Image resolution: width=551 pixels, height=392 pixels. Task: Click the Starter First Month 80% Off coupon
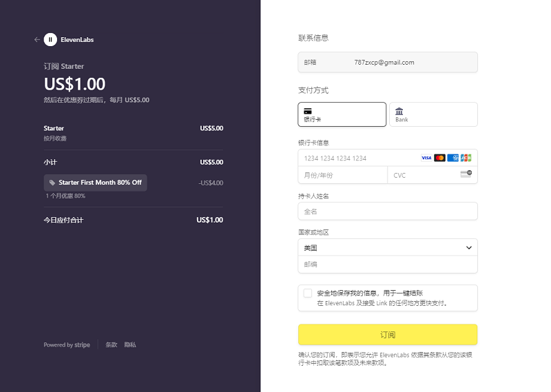tap(95, 183)
